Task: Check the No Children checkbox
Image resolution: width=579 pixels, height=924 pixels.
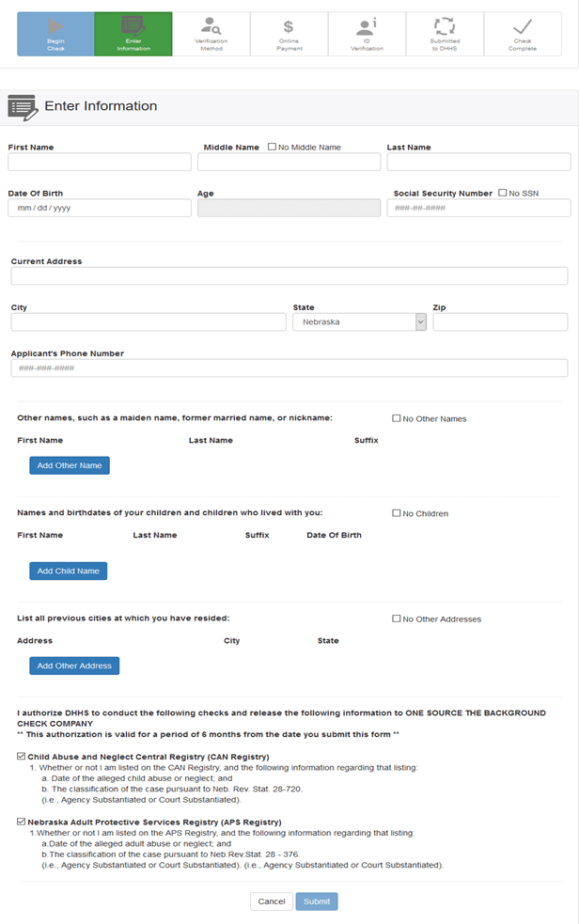Action: pos(396,512)
